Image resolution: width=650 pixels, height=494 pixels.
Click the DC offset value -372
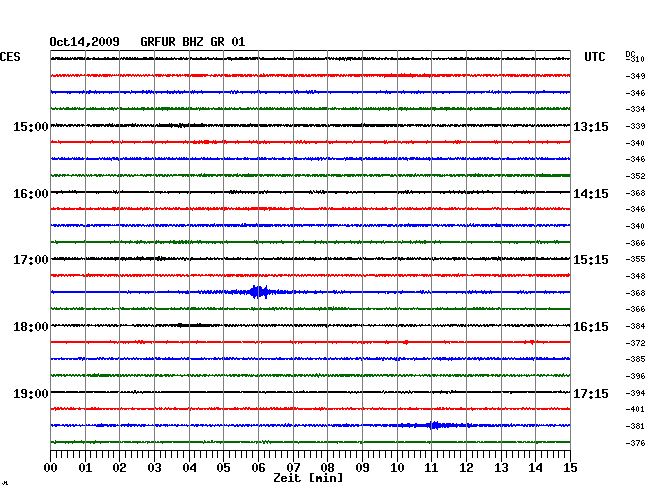click(x=635, y=343)
